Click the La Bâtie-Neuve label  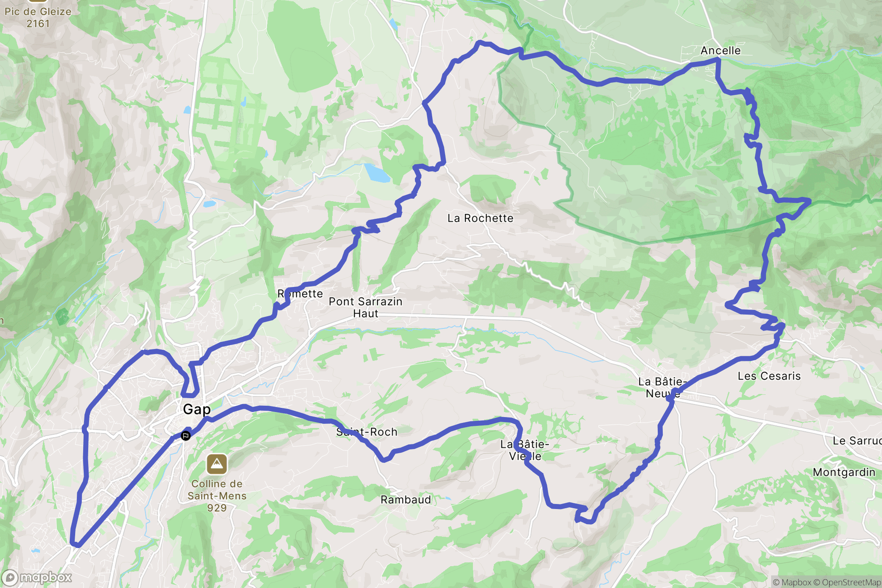(x=662, y=387)
